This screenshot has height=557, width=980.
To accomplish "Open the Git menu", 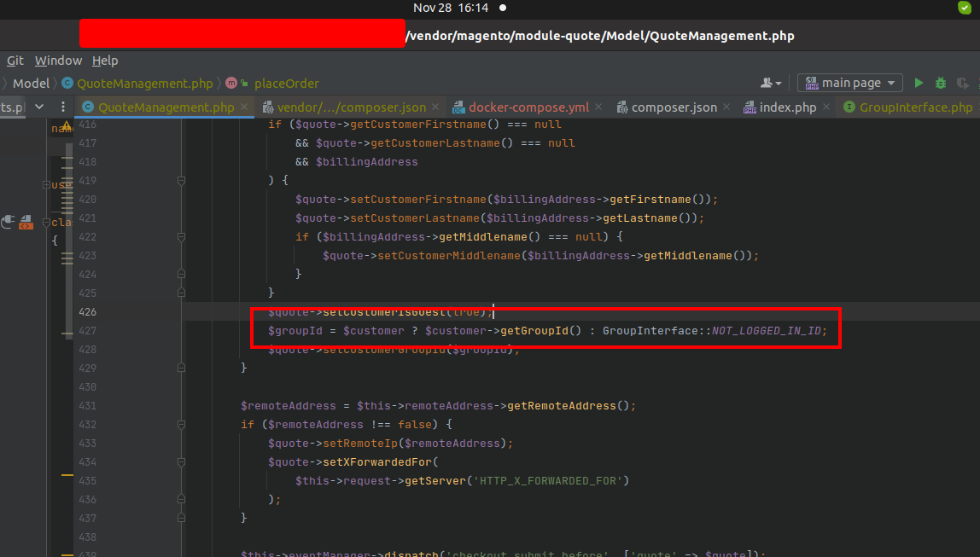I will click(14, 61).
